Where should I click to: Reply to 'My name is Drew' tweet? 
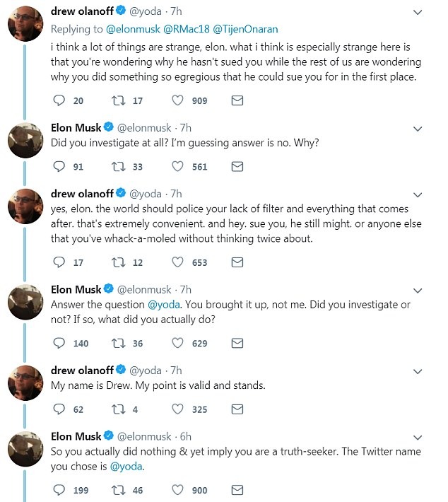point(59,409)
